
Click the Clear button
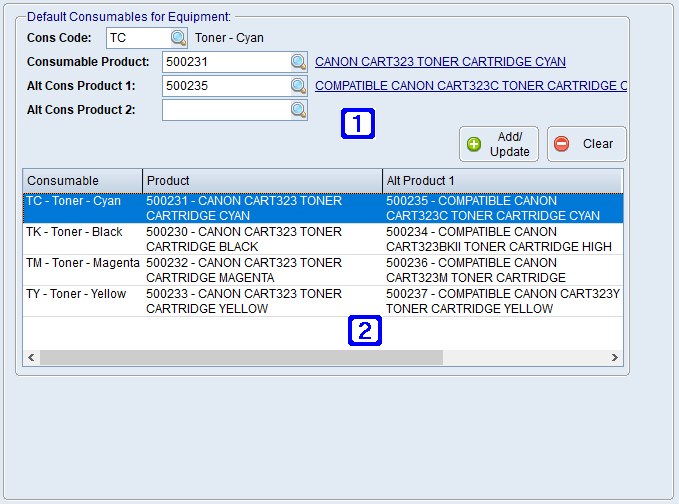587,144
